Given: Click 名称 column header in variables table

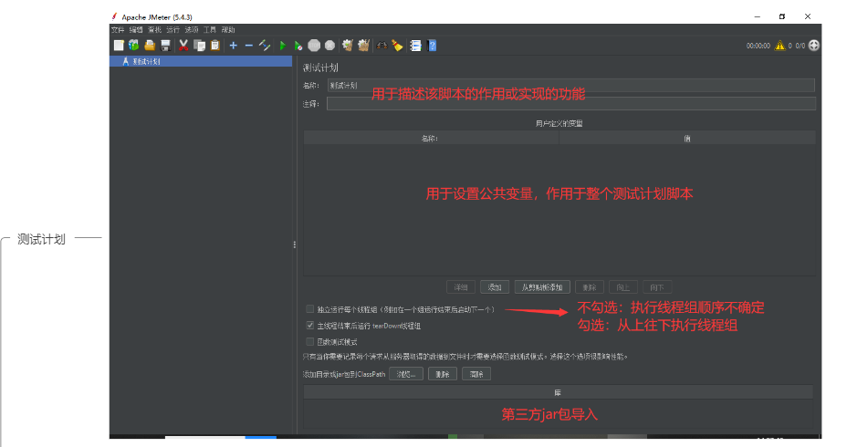Looking at the screenshot, I should click(x=431, y=139).
